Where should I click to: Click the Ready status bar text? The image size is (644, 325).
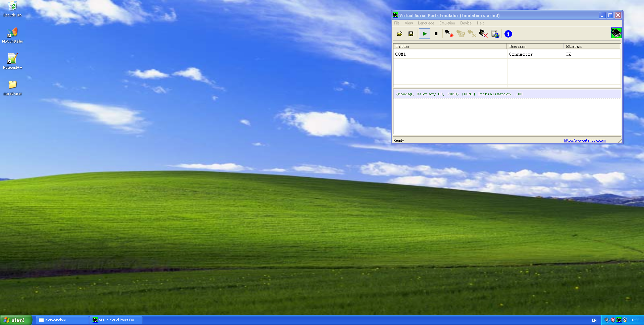click(x=398, y=140)
